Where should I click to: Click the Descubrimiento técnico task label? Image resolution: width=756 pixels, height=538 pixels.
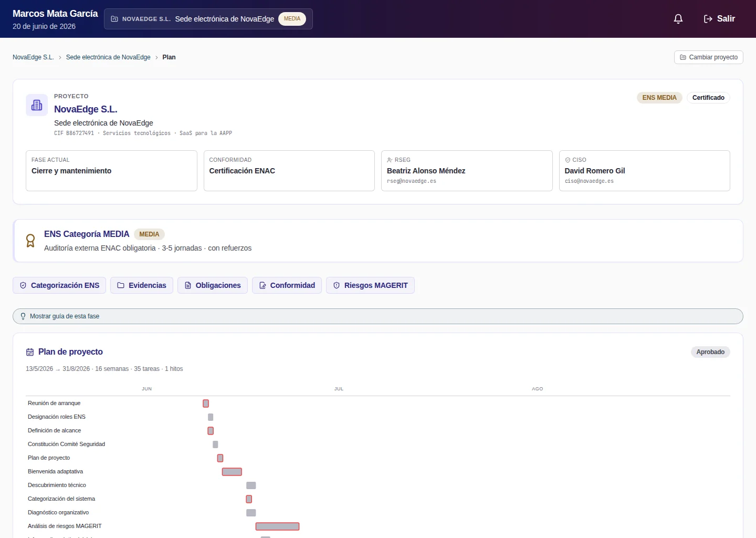tap(57, 485)
